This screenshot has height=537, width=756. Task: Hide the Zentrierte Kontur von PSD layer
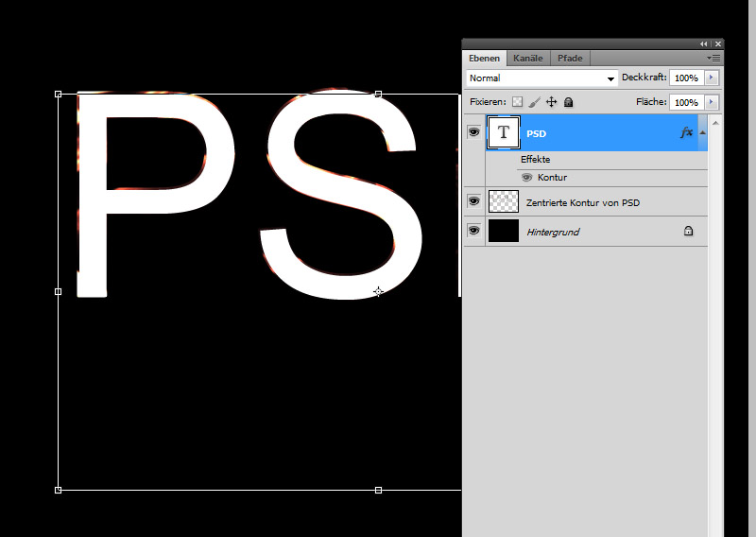pyautogui.click(x=473, y=201)
